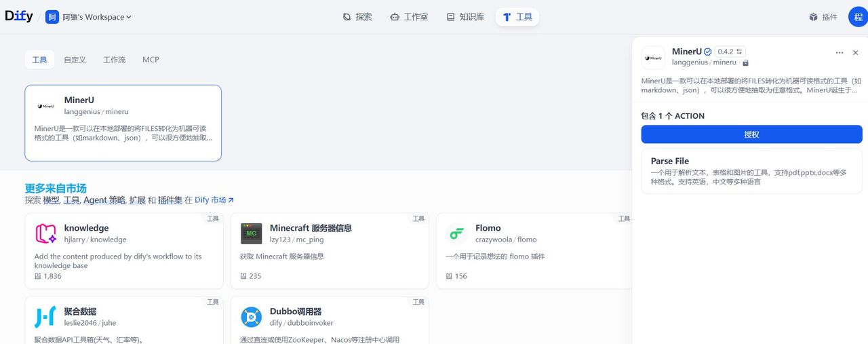
Task: Click the Minecraft MC icon
Action: (252, 233)
